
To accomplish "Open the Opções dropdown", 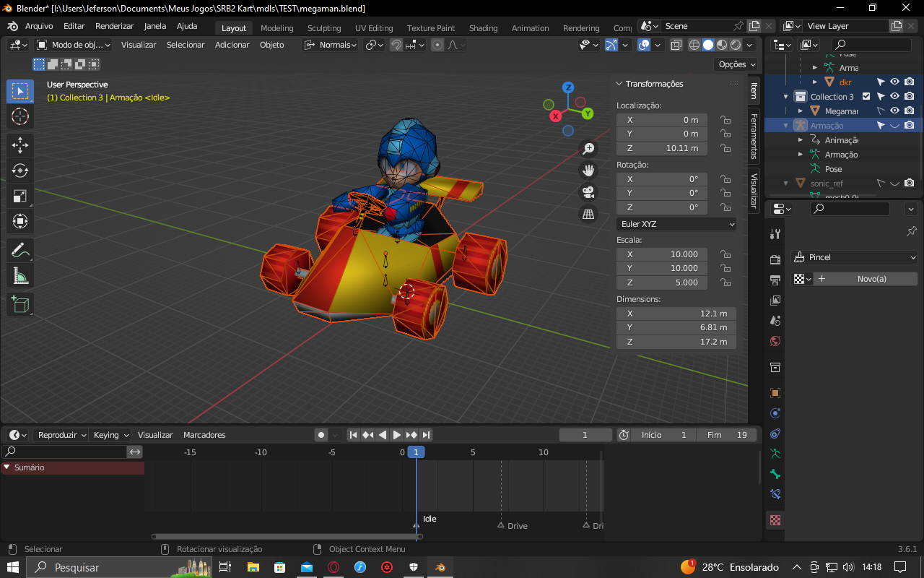I will (736, 64).
